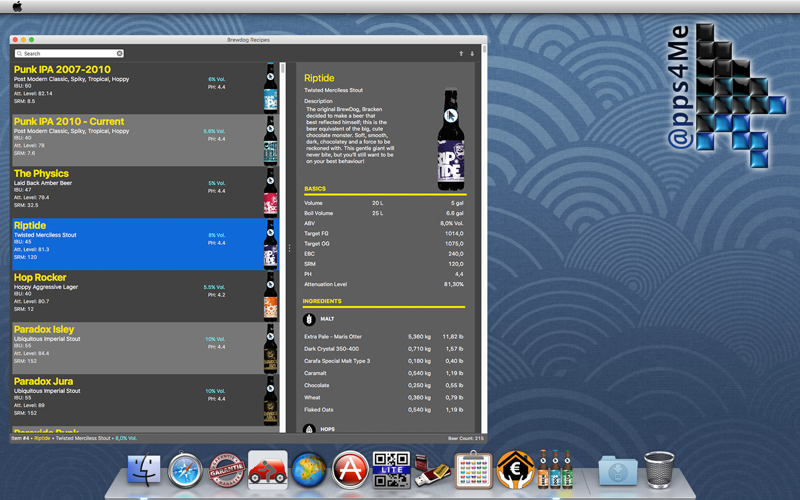800x500 pixels.
Task: Click the Punk IPA 2007-2010 bottle thumbnail
Action: pos(270,88)
